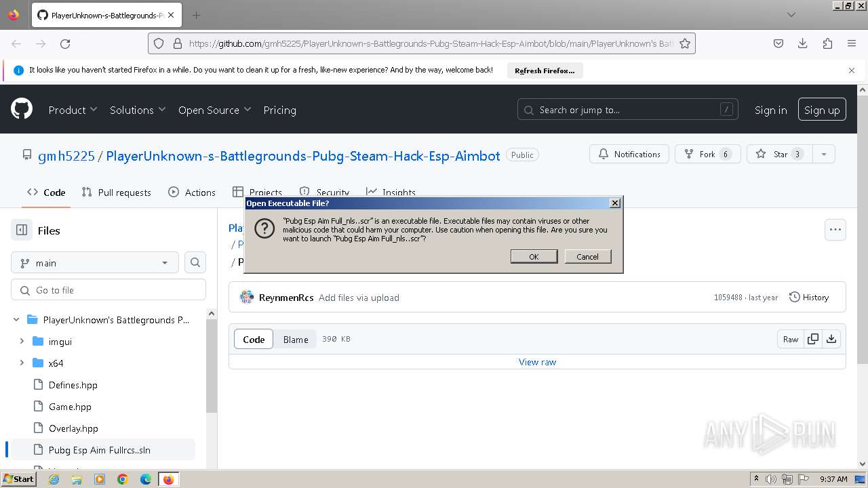Switch to the Code tab
Viewport: 868px width, 488px height.
pyautogui.click(x=46, y=192)
